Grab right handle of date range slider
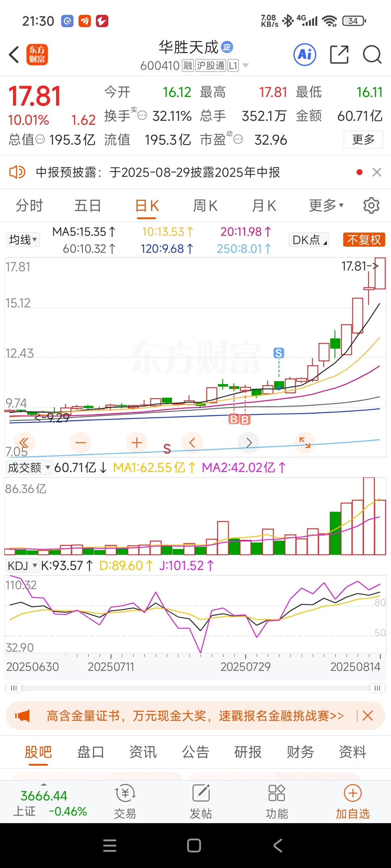Image resolution: width=391 pixels, height=868 pixels. click(x=377, y=688)
